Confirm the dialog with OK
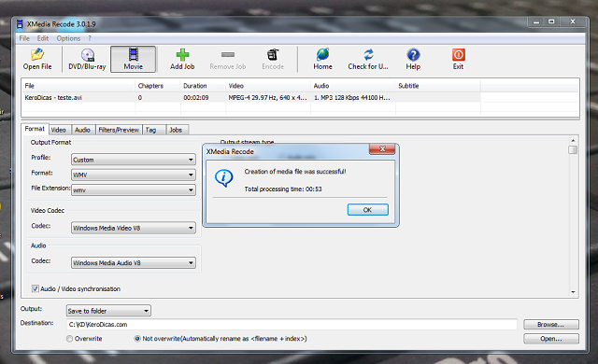Viewport: 598px width, 364px height. coord(367,210)
